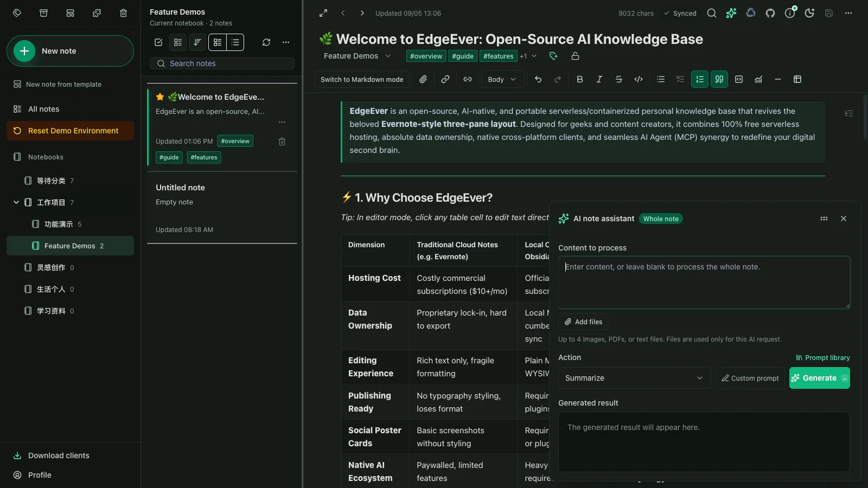Toggle italic formatting
This screenshot has width=868, height=488.
tap(599, 79)
